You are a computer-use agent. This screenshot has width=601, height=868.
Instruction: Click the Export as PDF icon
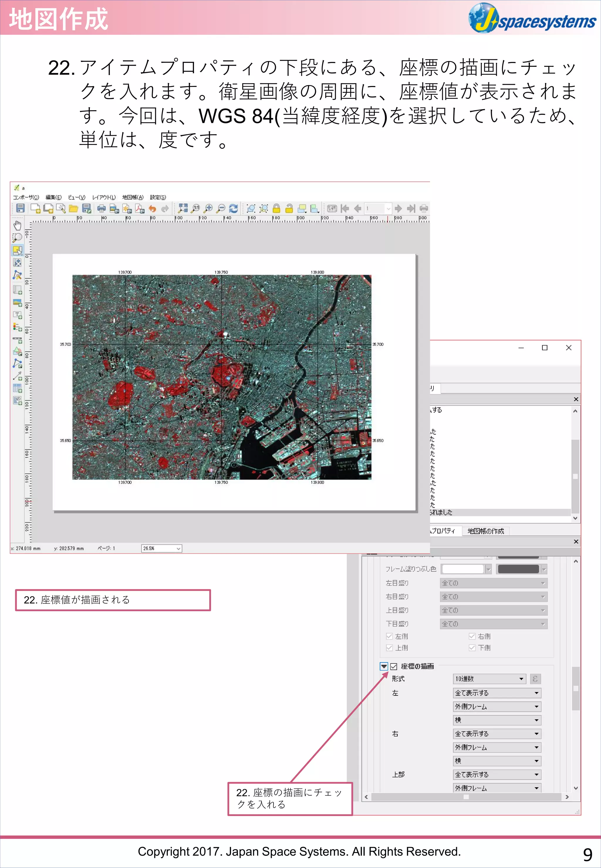(x=140, y=209)
